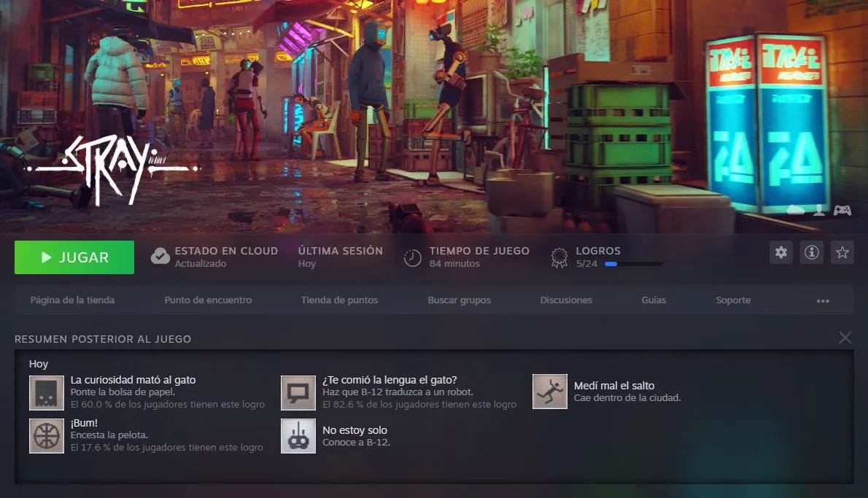Viewport: 868px width, 498px height.
Task: Click 'El 17.6 % de los jugadores' stat
Action: [x=166, y=448]
